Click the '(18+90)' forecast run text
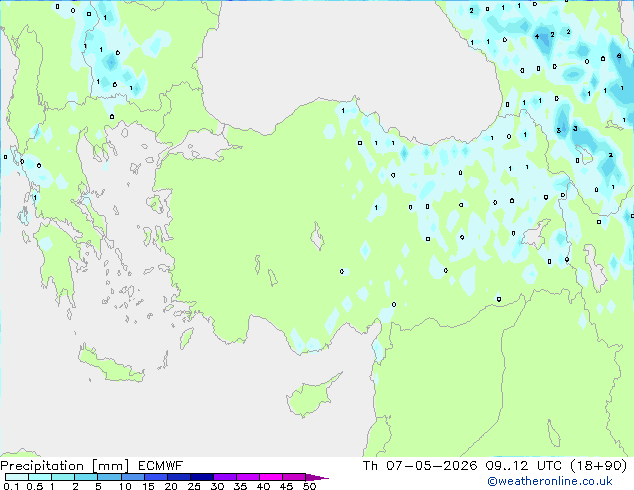 click(x=598, y=466)
